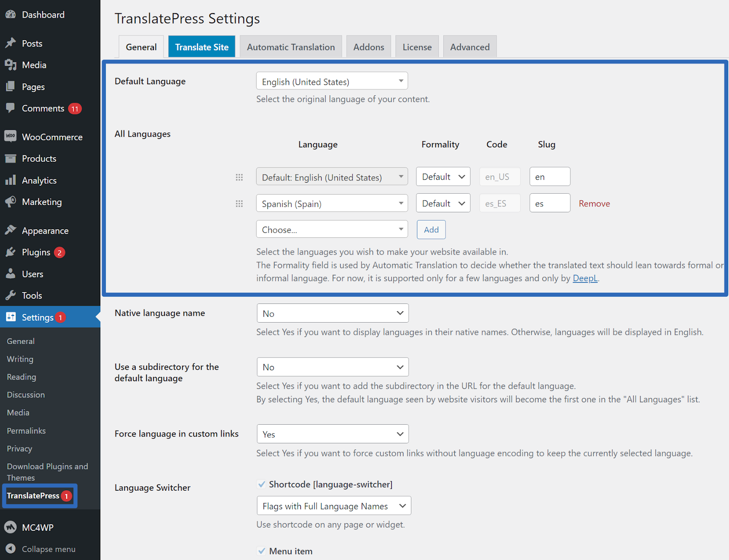The width and height of the screenshot is (729, 560).
Task: Click the Spanish slug field 'es'
Action: pyautogui.click(x=549, y=203)
